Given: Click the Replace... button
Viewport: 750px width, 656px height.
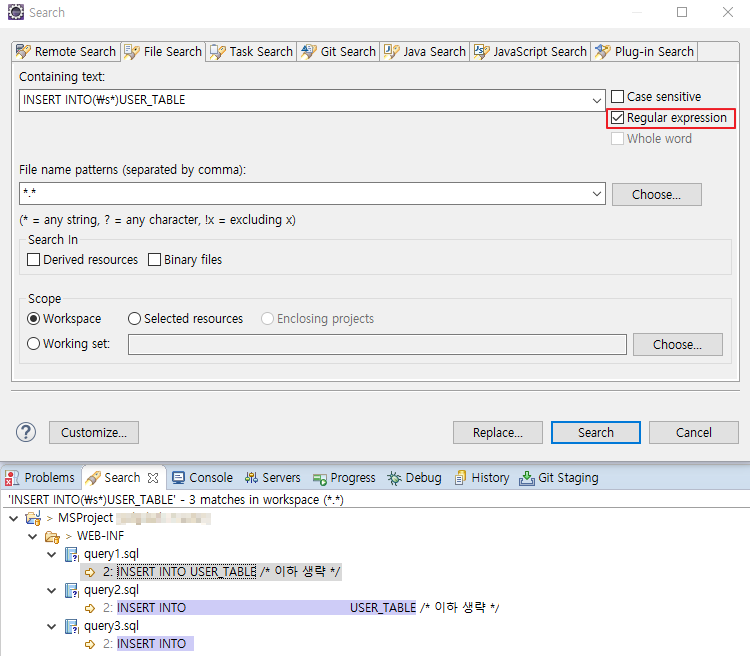Looking at the screenshot, I should point(498,433).
